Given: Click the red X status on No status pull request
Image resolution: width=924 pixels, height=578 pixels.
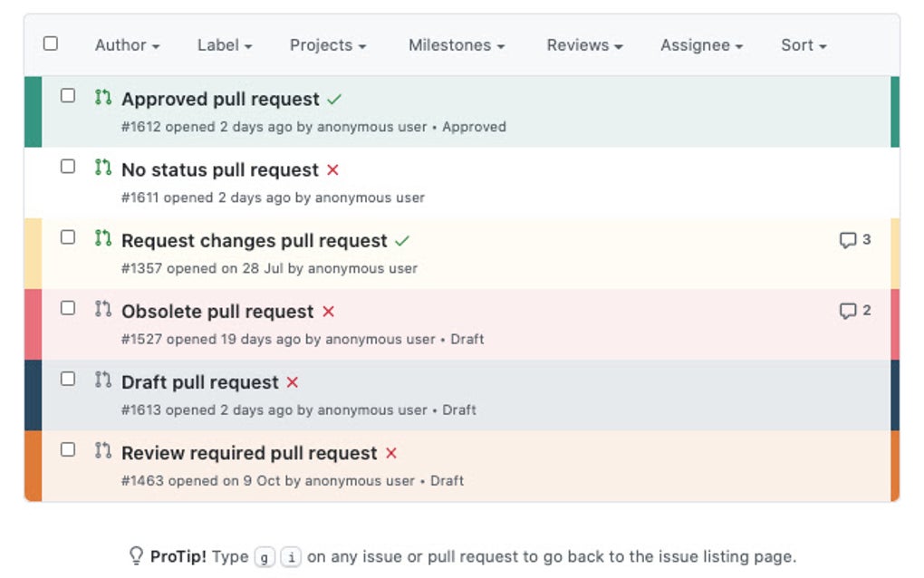Looking at the screenshot, I should pyautogui.click(x=332, y=169).
